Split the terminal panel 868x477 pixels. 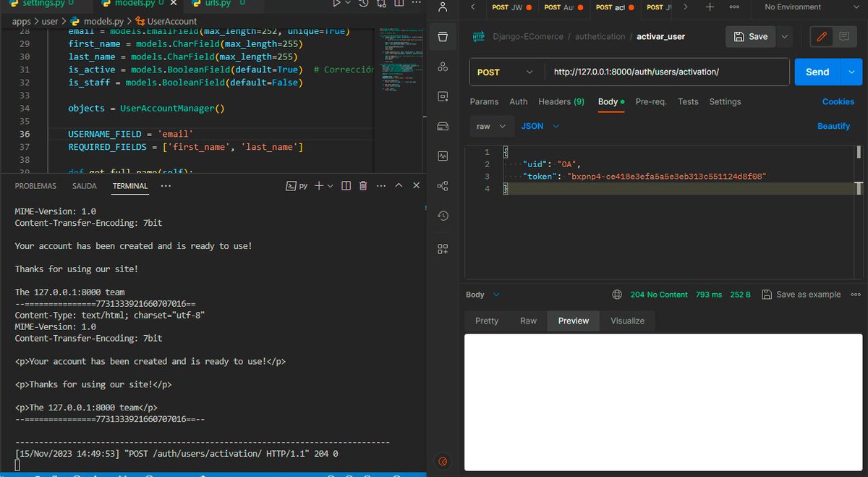(x=346, y=186)
